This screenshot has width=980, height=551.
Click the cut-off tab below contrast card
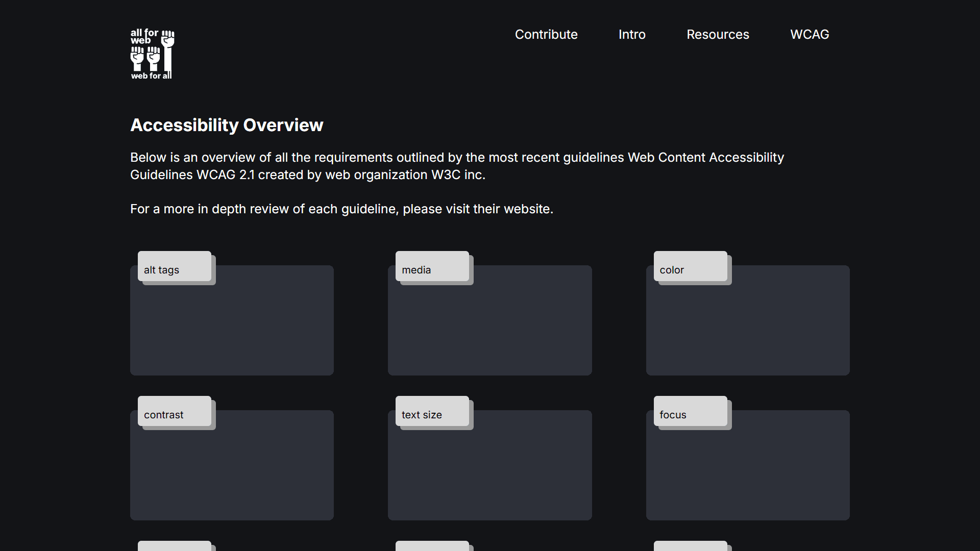pos(174,546)
